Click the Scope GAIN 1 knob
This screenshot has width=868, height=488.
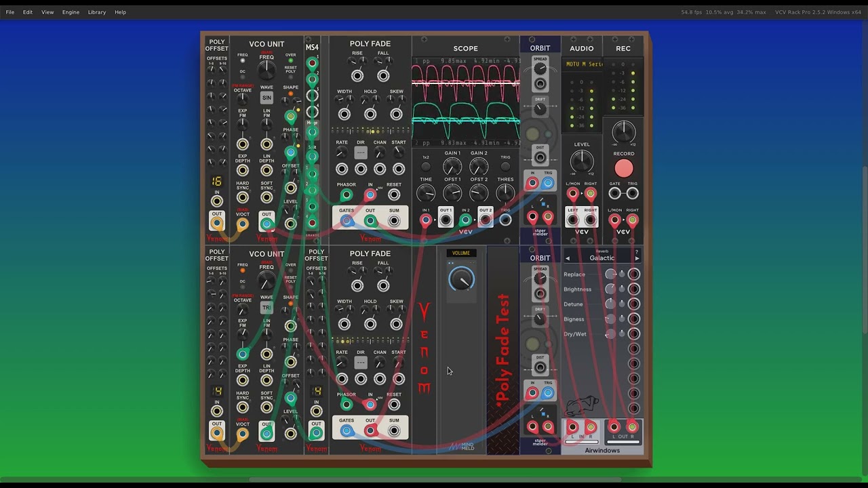pos(452,166)
